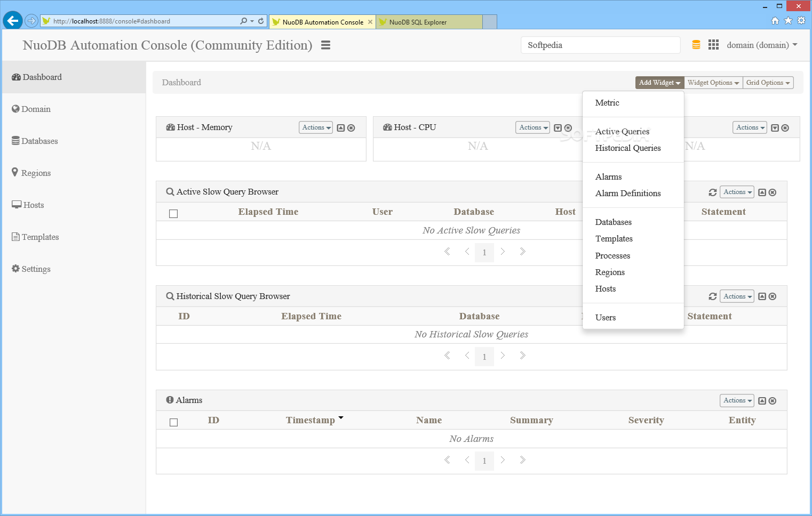Click the refresh icon in address bar

pos(261,21)
